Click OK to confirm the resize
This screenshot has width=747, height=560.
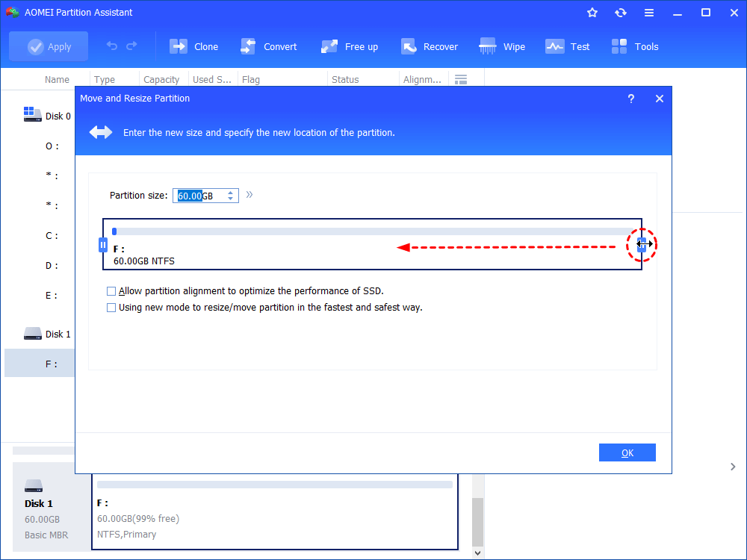(x=627, y=452)
